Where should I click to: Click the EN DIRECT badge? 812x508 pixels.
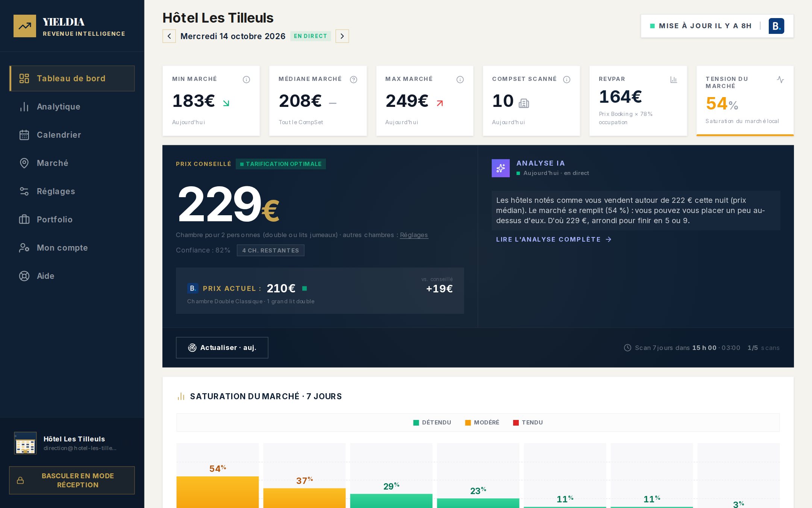pos(311,36)
